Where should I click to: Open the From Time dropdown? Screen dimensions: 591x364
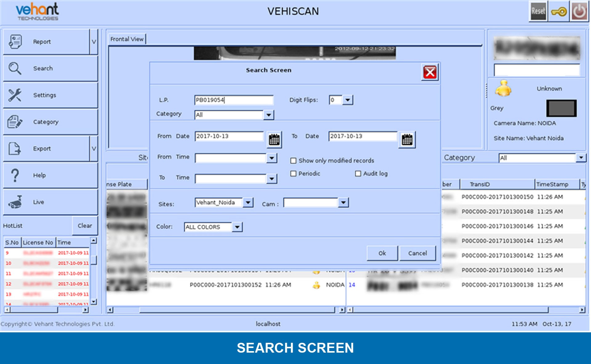pyautogui.click(x=271, y=158)
